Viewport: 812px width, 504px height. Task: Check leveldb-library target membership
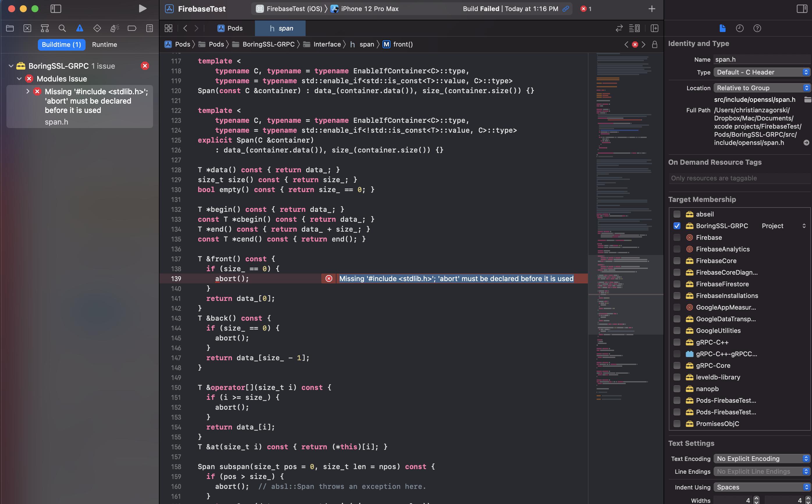677,377
